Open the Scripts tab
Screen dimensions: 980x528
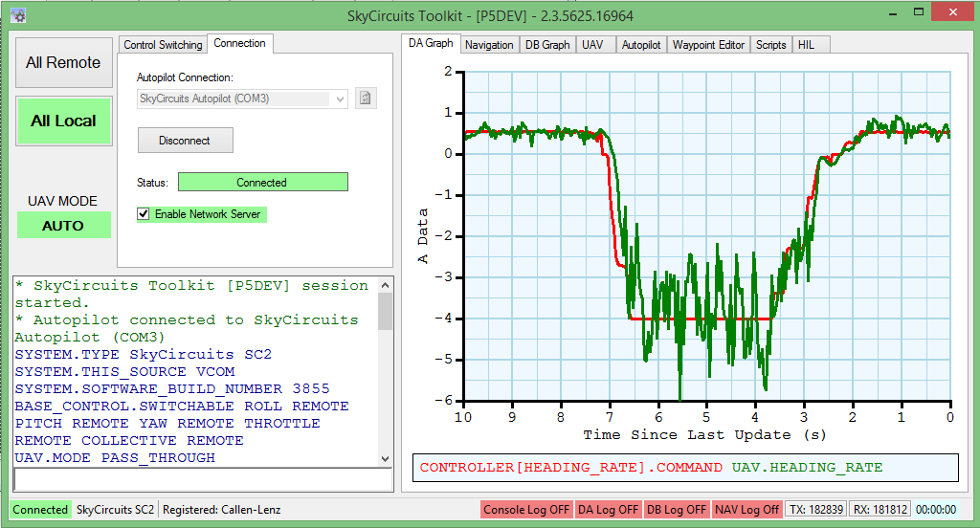click(x=770, y=45)
